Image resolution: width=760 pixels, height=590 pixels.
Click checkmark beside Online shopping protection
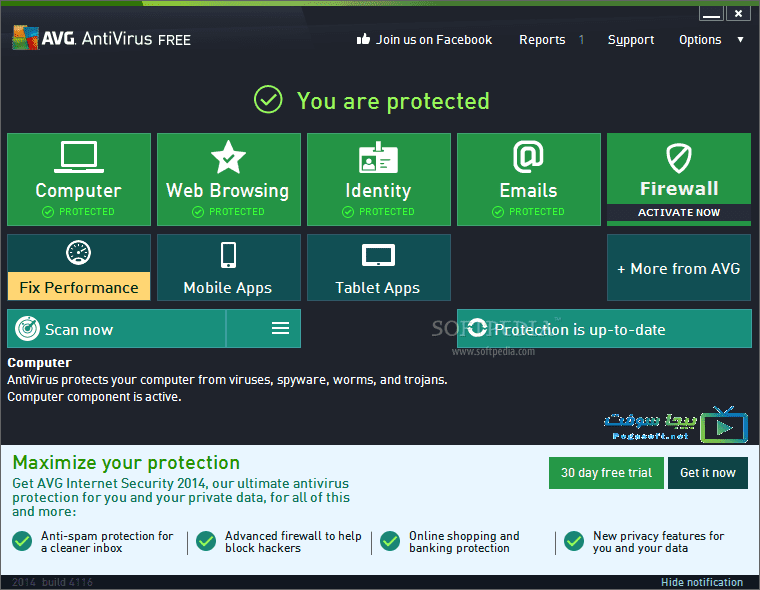pos(390,541)
